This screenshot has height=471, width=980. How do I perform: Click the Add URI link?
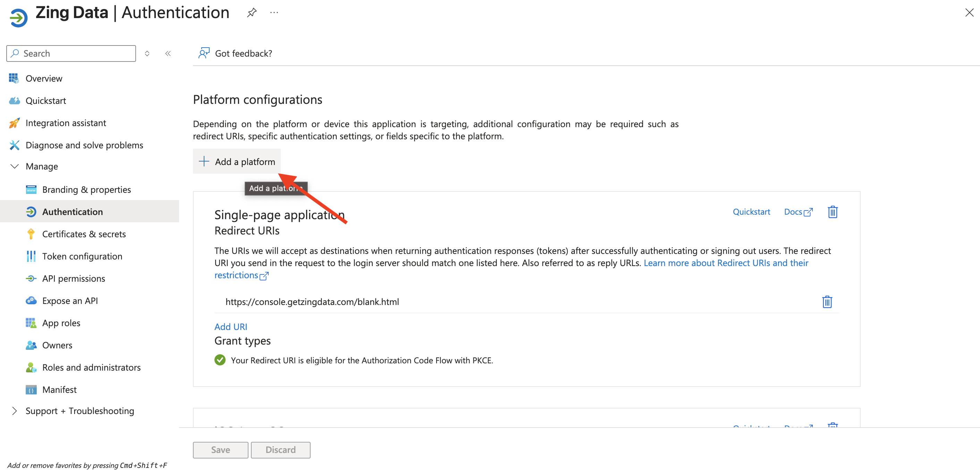[x=230, y=327]
